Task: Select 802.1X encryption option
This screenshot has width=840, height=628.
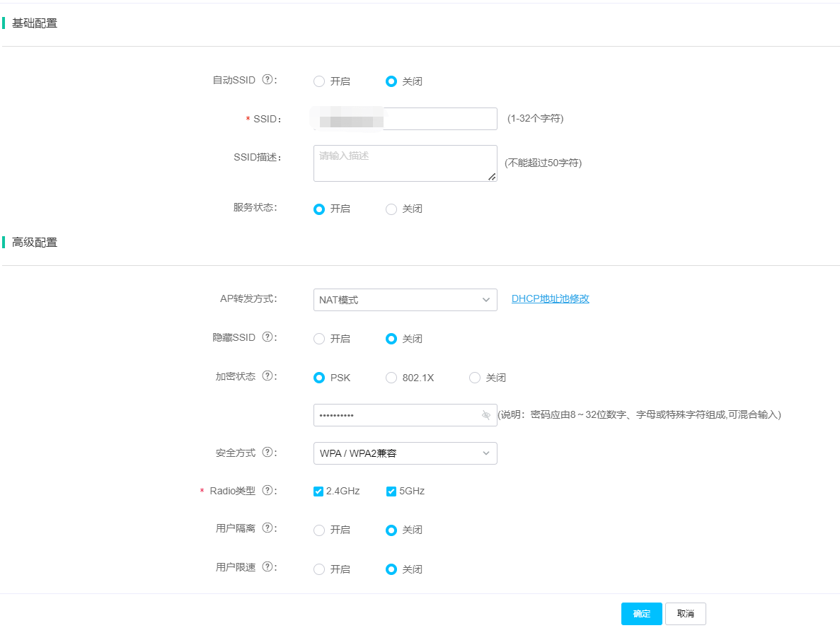Action: pyautogui.click(x=391, y=378)
